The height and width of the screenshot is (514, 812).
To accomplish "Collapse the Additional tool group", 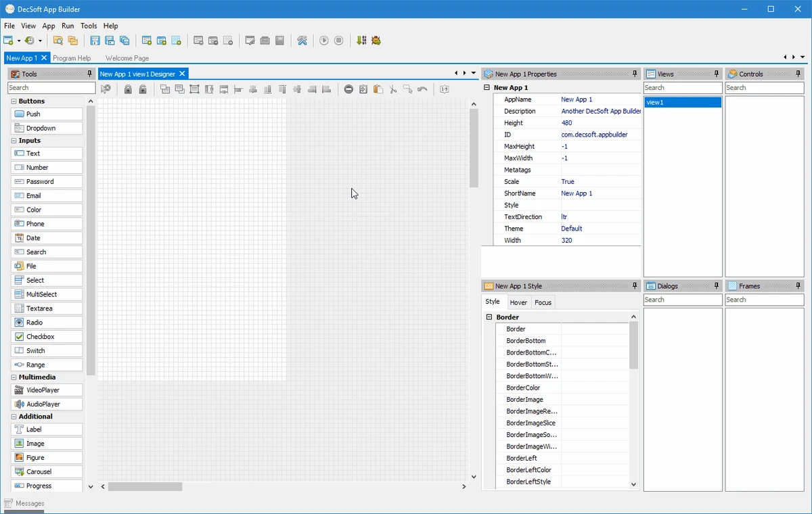I will [x=14, y=417].
